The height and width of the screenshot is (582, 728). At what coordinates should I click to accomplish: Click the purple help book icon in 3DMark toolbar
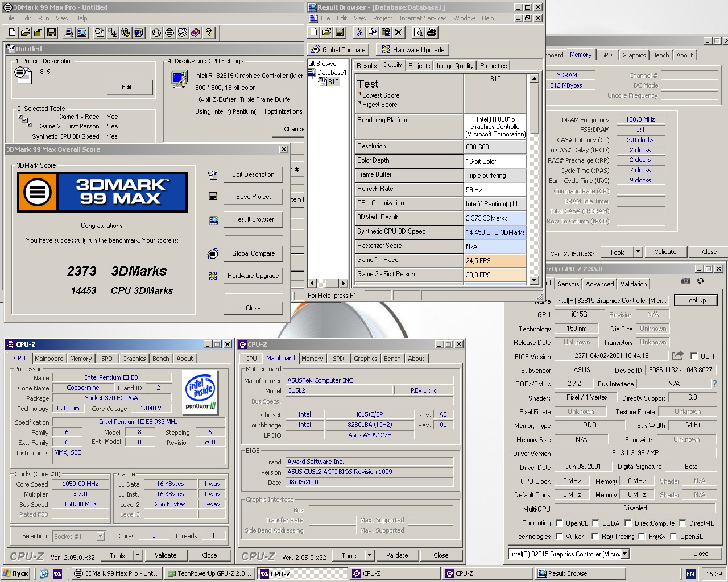click(196, 32)
